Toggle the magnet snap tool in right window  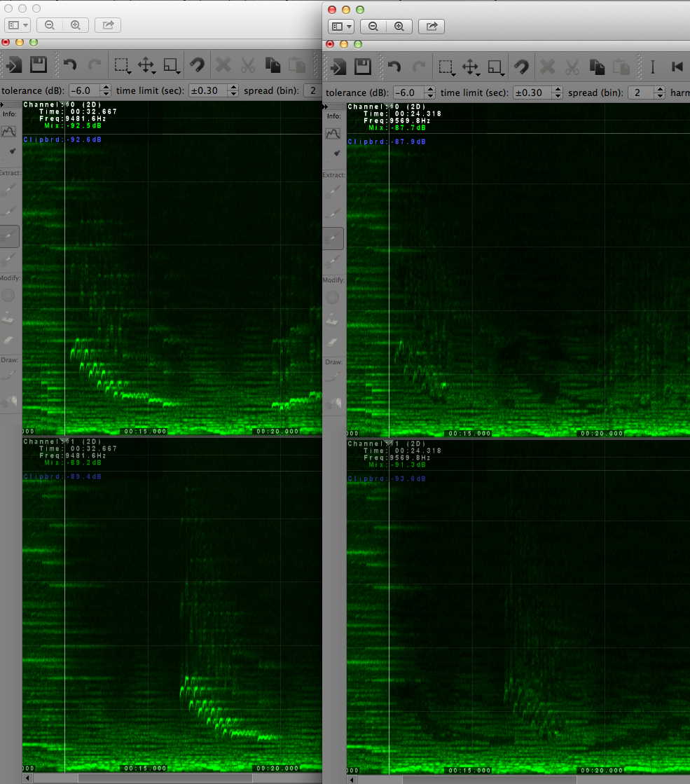point(521,67)
